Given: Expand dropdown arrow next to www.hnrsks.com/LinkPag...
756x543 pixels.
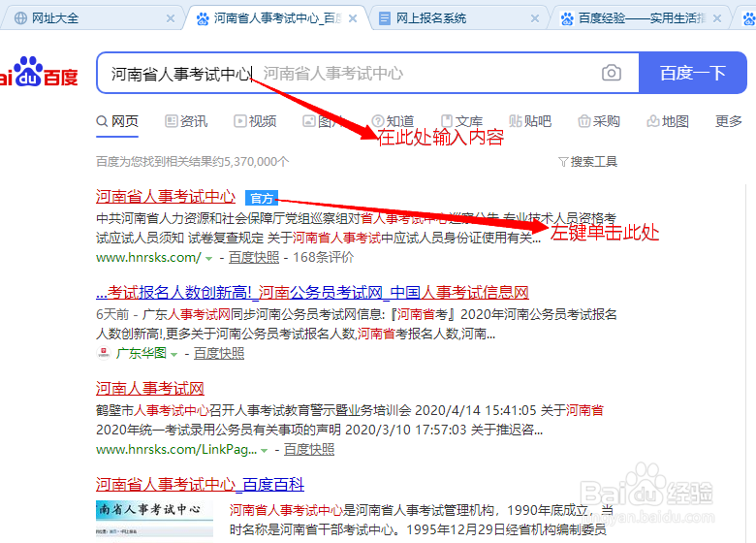Looking at the screenshot, I should [265, 451].
